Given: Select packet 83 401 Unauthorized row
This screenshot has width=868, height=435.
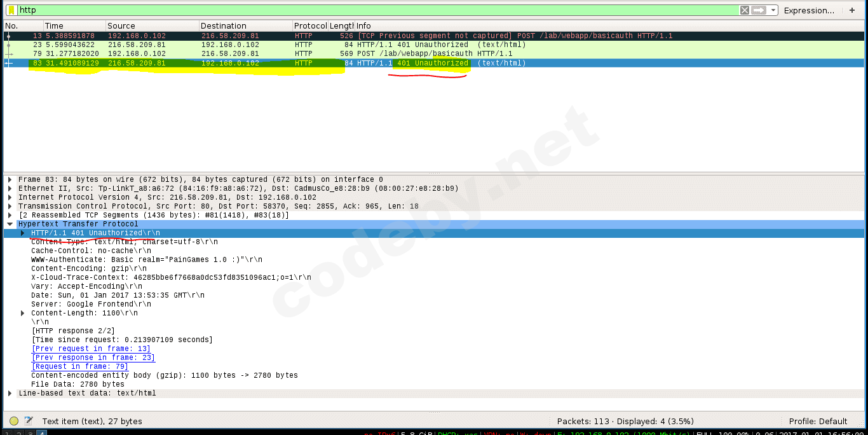Looking at the screenshot, I should coord(434,63).
